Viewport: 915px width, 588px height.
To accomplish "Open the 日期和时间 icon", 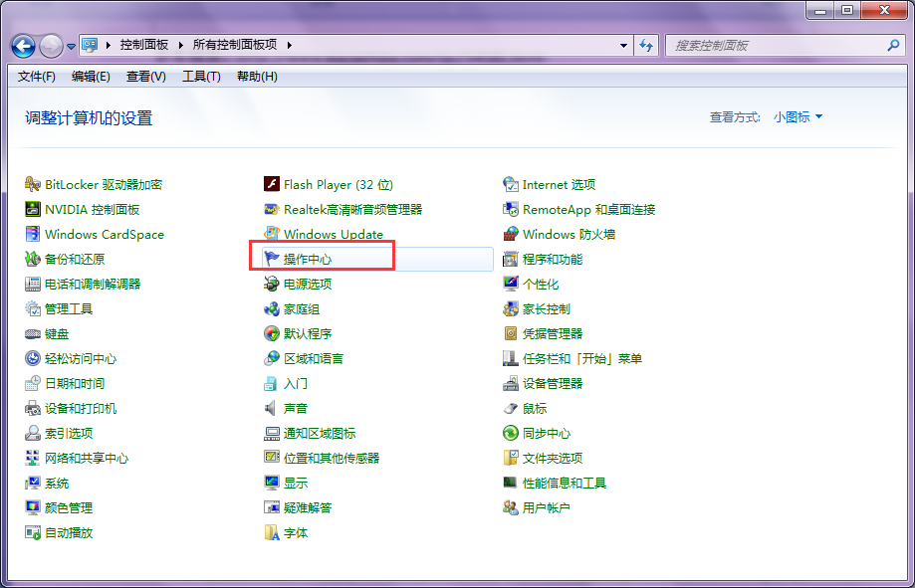I will point(32,383).
